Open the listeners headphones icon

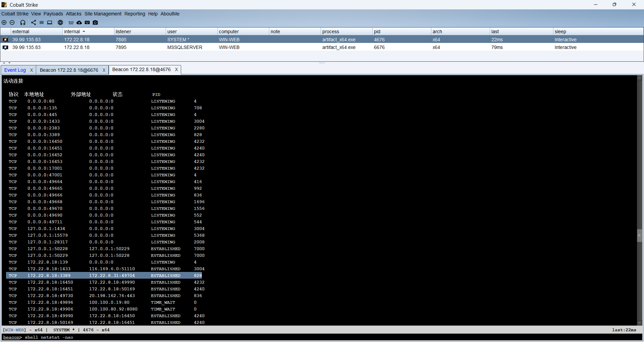click(x=23, y=22)
